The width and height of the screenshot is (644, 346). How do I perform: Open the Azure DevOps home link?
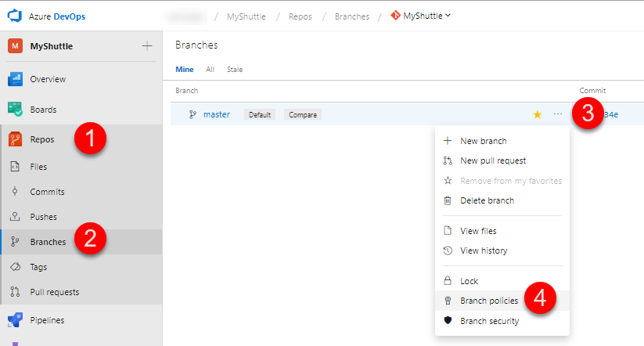tap(57, 16)
